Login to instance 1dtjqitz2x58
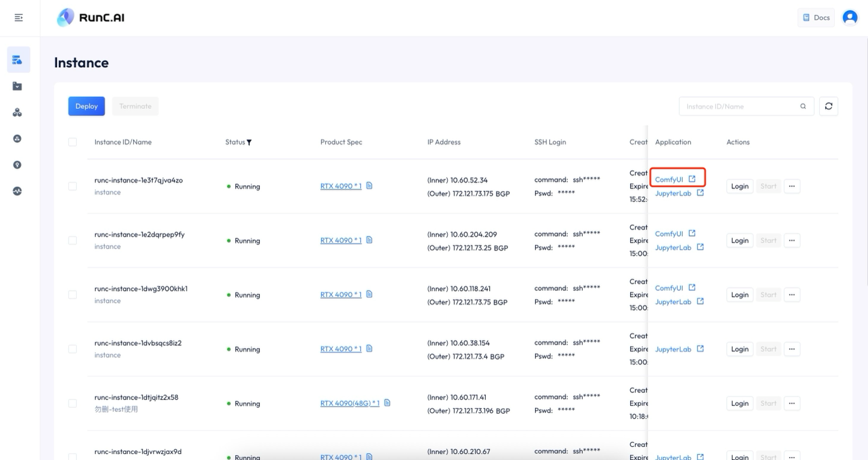 (x=740, y=403)
